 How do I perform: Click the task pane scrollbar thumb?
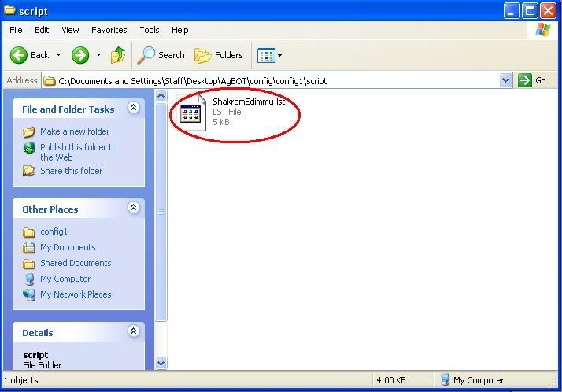(x=161, y=212)
